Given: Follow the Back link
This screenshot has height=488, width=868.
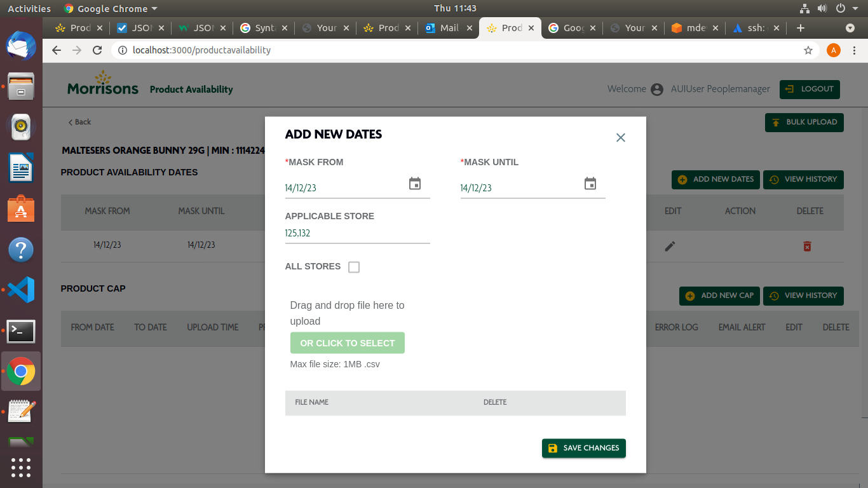Looking at the screenshot, I should click(x=79, y=122).
